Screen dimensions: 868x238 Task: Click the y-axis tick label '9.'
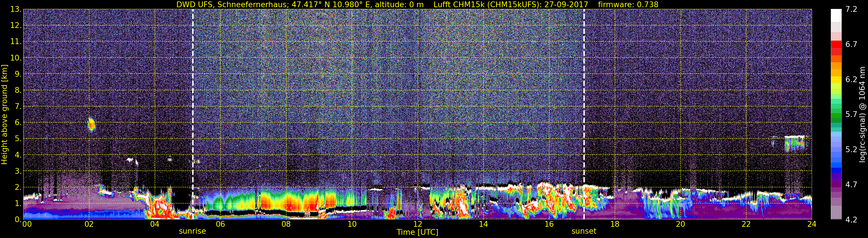pyautogui.click(x=18, y=74)
